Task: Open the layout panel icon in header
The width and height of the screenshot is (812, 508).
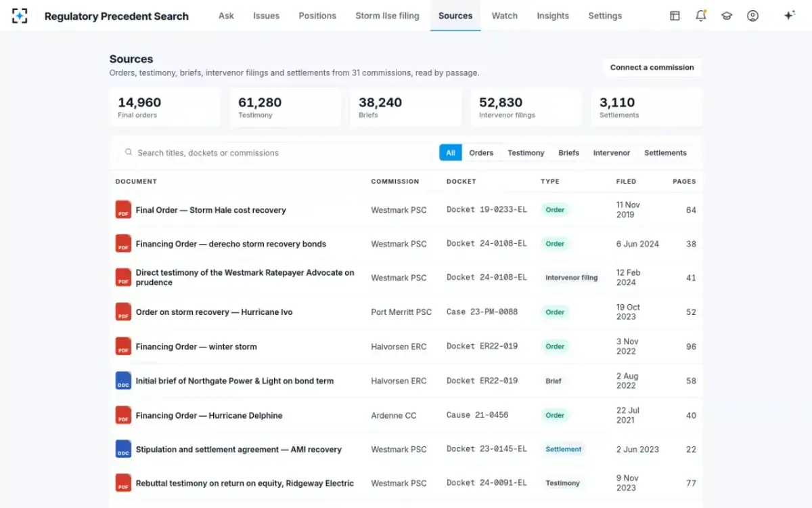Action: point(675,16)
